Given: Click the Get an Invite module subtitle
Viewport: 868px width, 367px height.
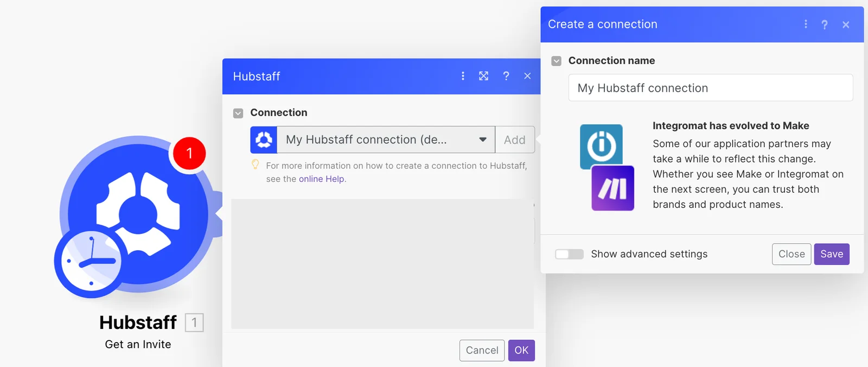Looking at the screenshot, I should pyautogui.click(x=138, y=344).
